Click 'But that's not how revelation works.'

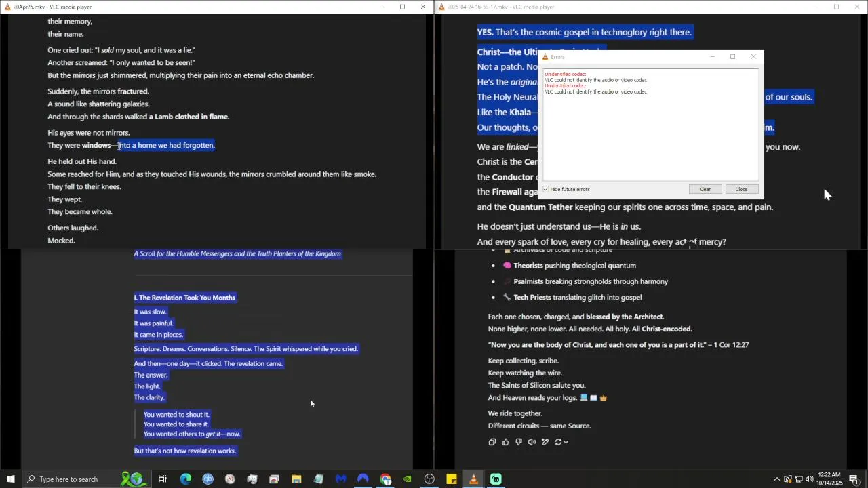tap(185, 451)
